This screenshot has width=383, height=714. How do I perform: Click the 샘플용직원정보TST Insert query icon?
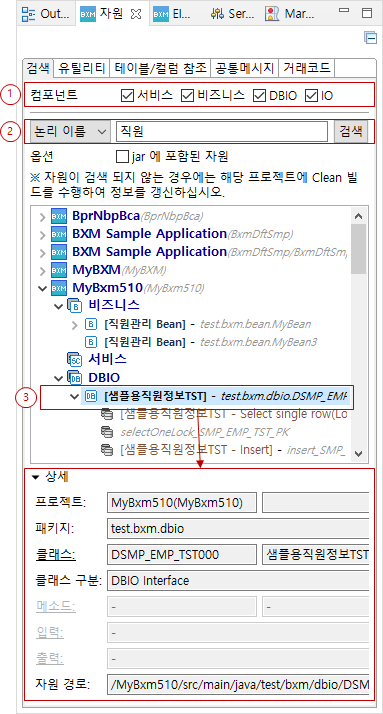point(107,450)
